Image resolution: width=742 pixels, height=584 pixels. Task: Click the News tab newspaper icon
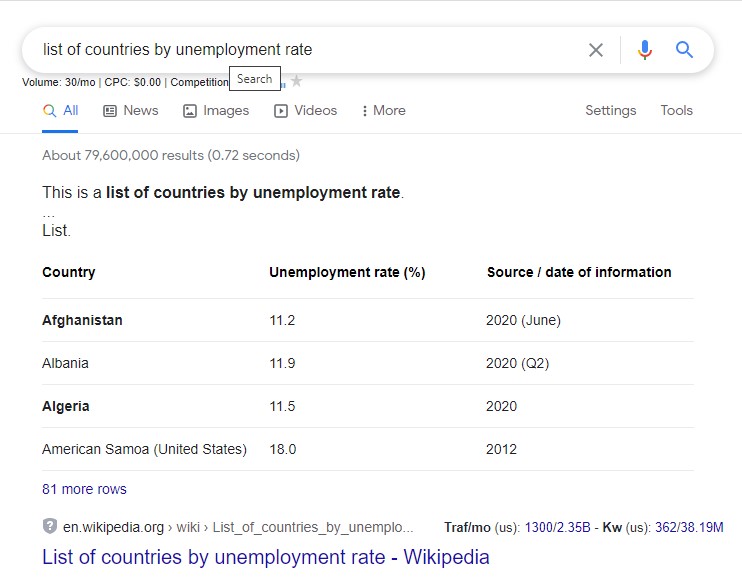(110, 111)
